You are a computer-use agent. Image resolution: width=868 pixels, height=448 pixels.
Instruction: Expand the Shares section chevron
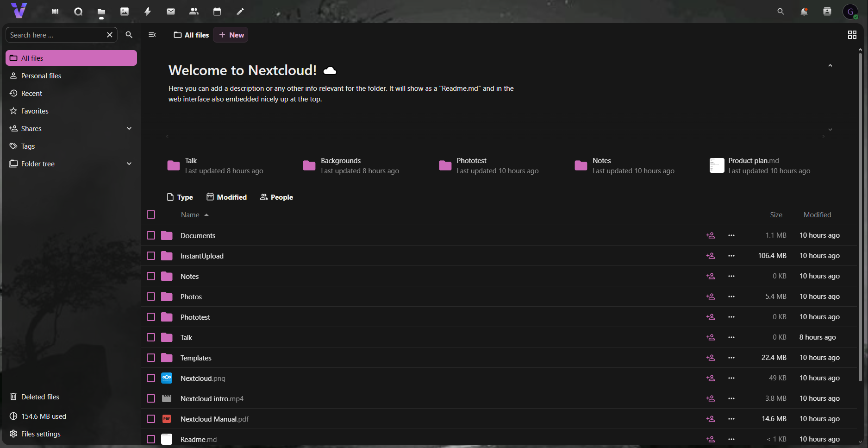129,128
